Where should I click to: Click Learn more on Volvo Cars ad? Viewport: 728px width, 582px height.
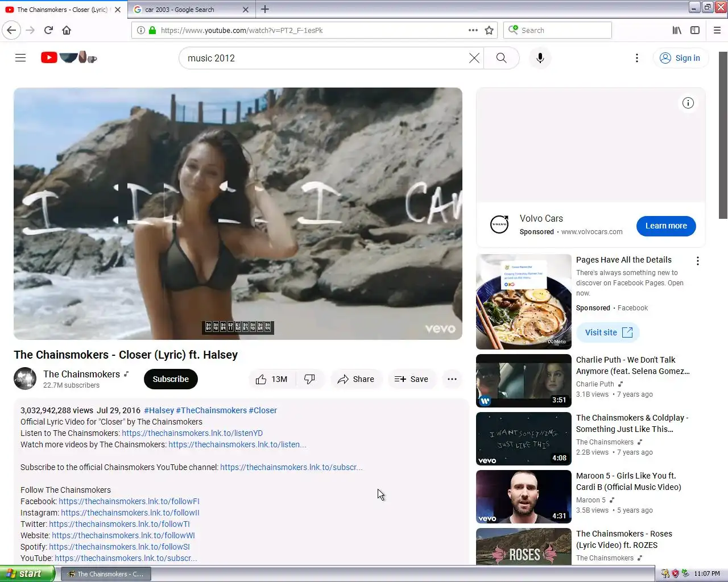click(x=666, y=226)
